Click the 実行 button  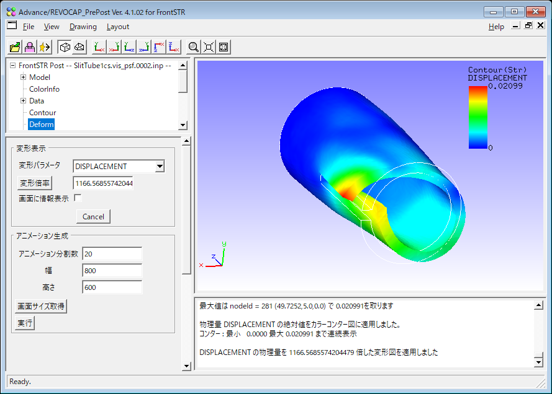[25, 323]
